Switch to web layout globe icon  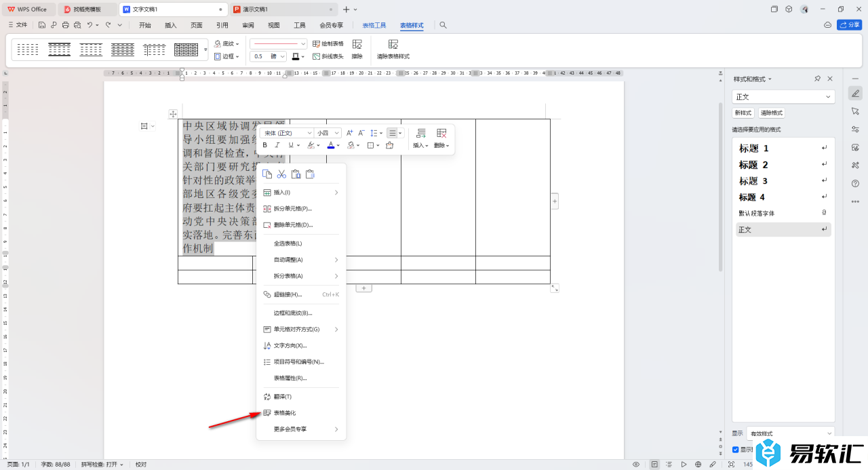tap(698, 465)
